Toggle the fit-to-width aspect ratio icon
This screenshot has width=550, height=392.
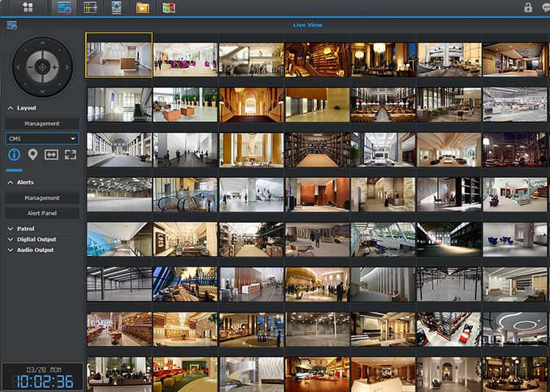[x=51, y=154]
